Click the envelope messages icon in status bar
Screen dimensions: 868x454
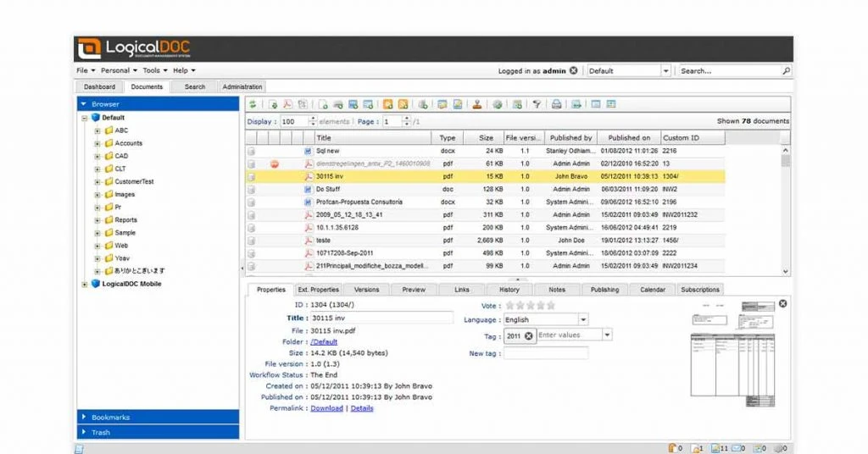737,448
